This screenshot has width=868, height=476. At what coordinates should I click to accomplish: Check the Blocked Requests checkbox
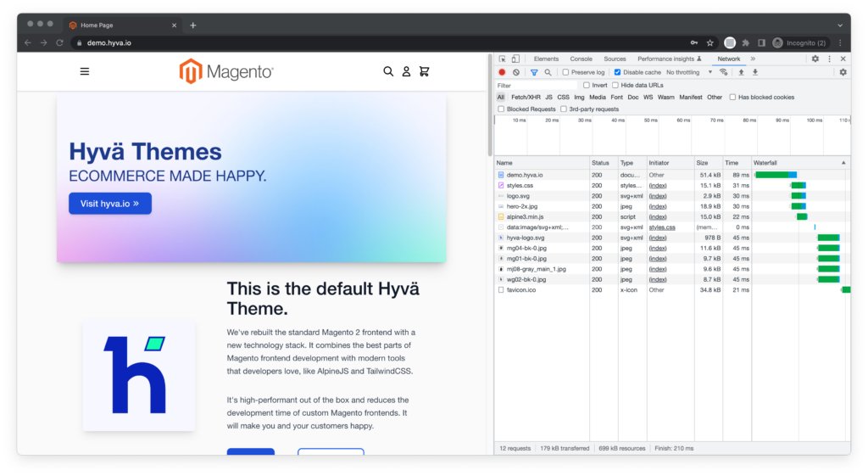[x=501, y=109]
